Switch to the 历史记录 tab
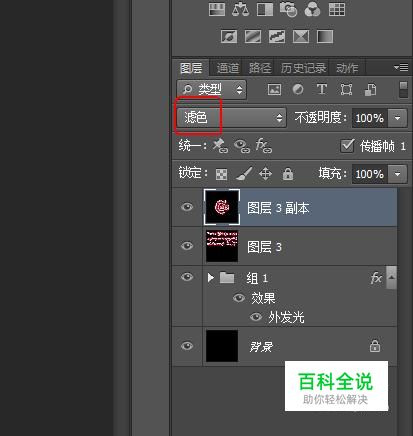This screenshot has width=413, height=436. point(303,68)
